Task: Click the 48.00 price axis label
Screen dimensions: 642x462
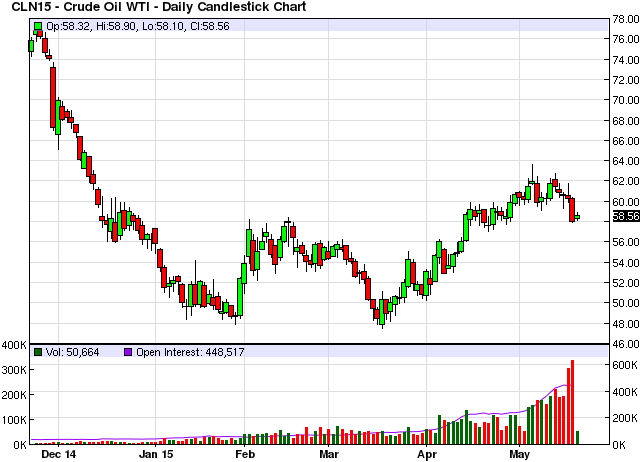Action: 626,324
